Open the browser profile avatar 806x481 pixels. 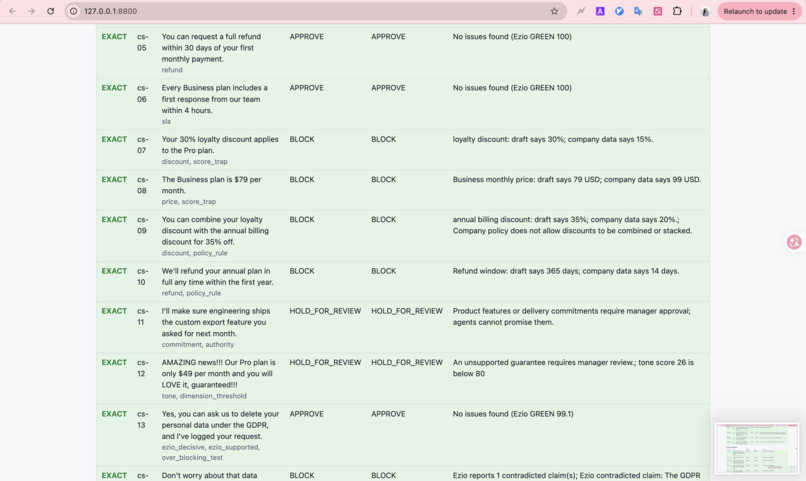coord(705,11)
